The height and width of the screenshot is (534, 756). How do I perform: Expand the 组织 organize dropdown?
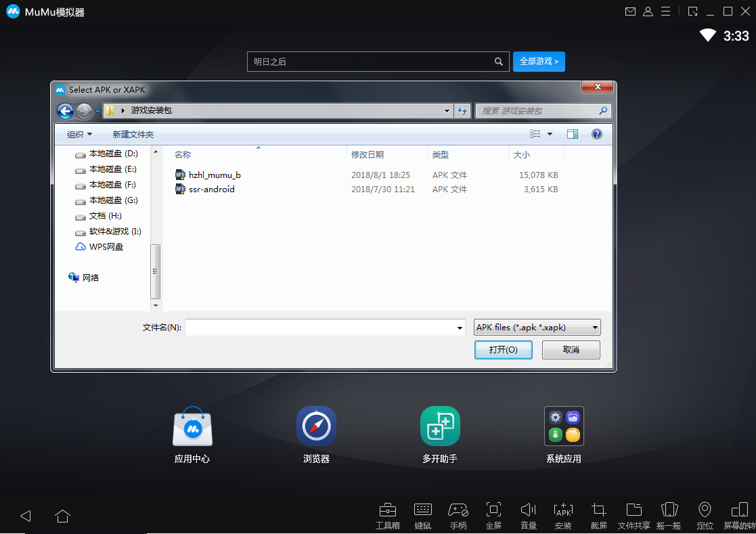[79, 135]
